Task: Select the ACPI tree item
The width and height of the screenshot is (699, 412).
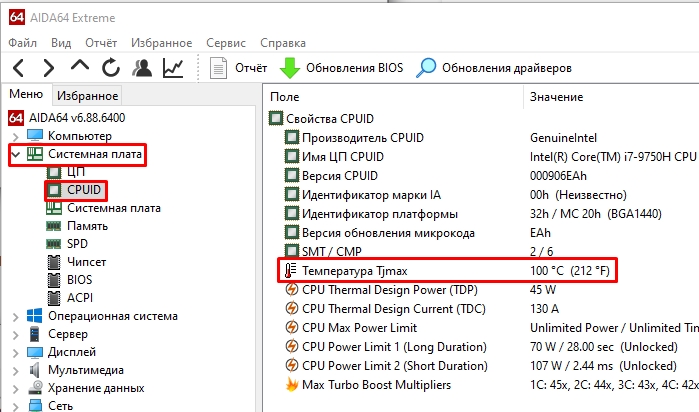Action: coord(80,297)
